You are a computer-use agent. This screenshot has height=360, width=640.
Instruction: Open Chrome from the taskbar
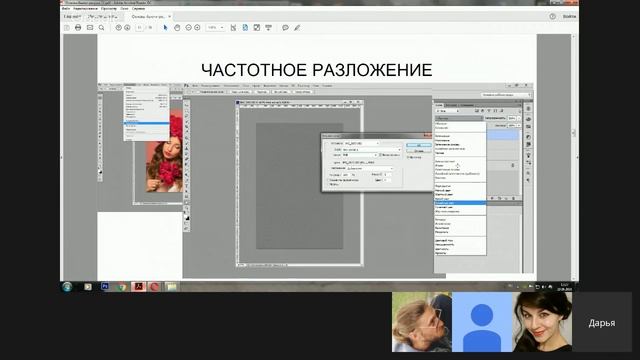121,287
